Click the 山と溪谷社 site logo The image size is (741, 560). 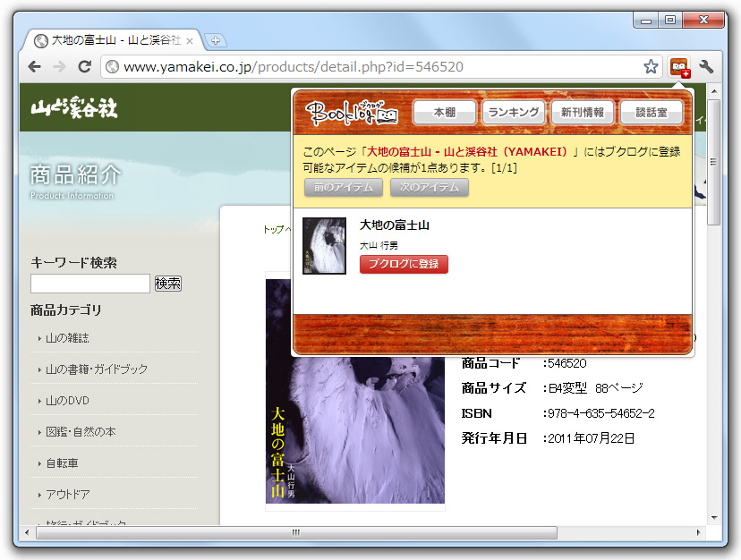coord(74,107)
